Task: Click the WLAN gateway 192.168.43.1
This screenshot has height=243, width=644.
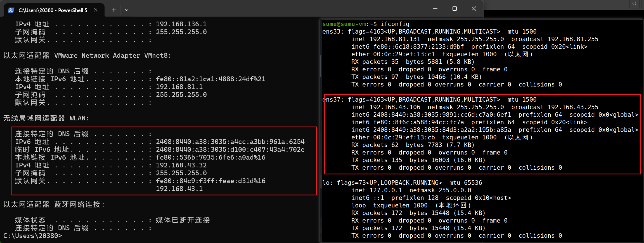Action: pyautogui.click(x=179, y=189)
